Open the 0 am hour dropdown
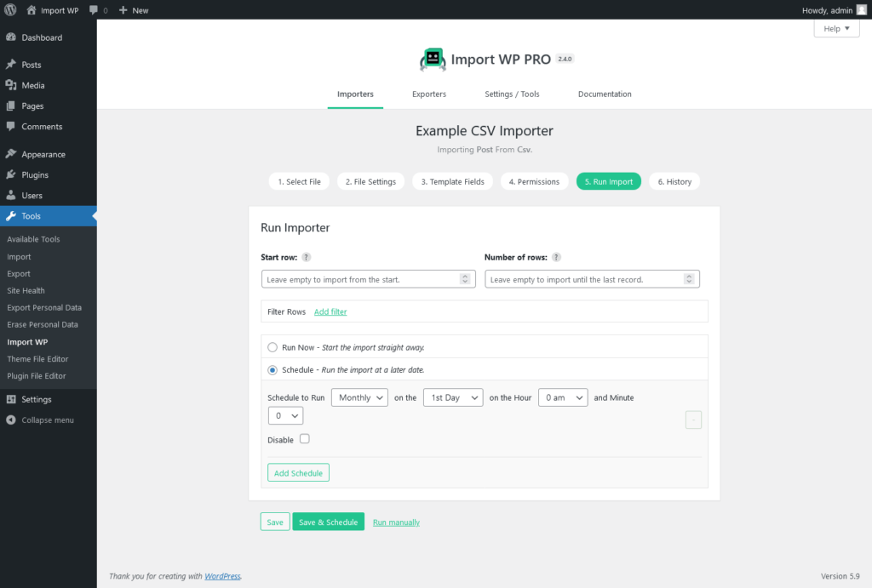The width and height of the screenshot is (872, 588). [x=563, y=397]
